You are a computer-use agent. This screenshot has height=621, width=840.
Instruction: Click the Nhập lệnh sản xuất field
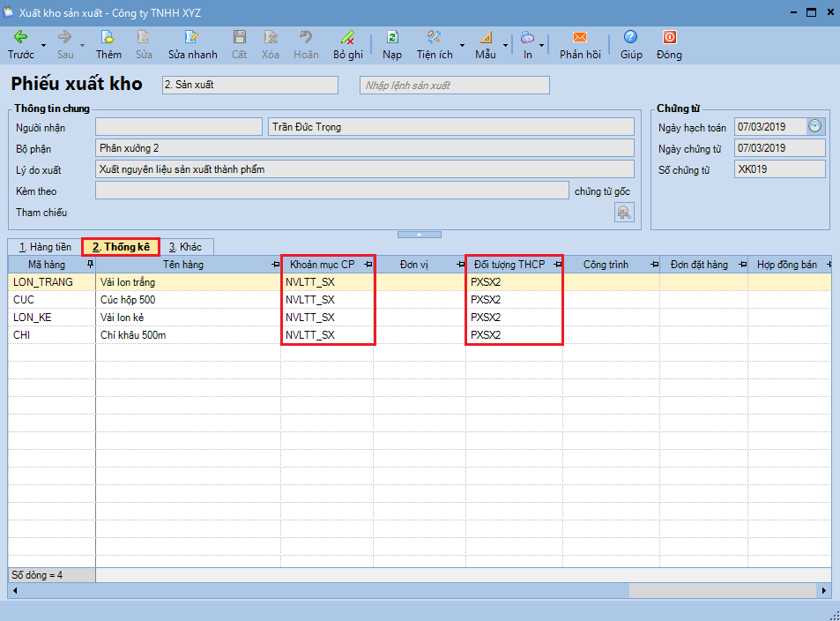[454, 86]
